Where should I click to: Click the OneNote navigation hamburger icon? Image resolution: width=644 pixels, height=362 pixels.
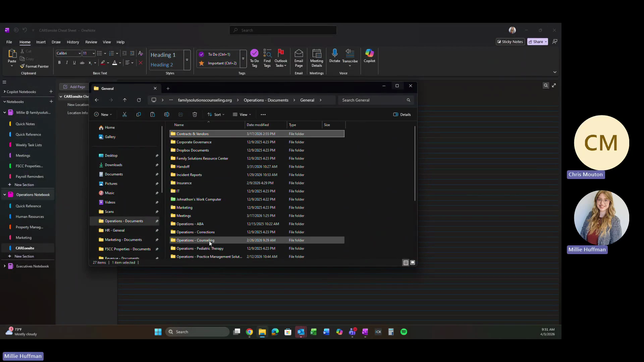[x=4, y=82]
